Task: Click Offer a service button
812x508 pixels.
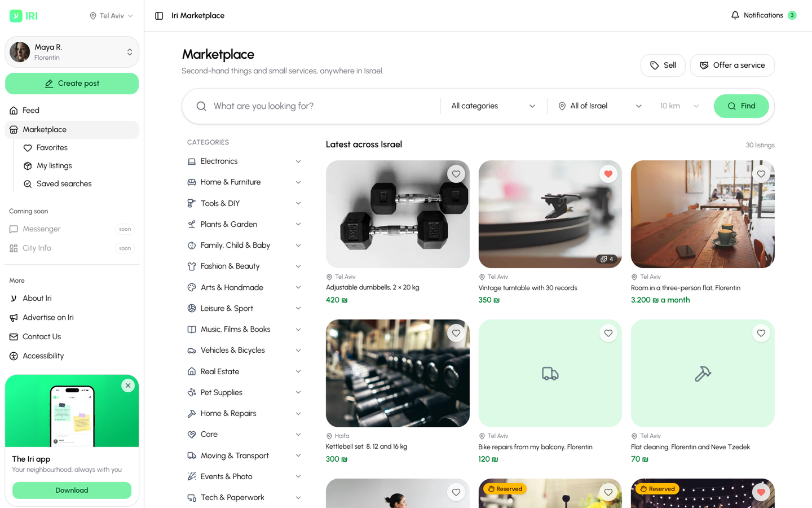Action: tap(732, 65)
